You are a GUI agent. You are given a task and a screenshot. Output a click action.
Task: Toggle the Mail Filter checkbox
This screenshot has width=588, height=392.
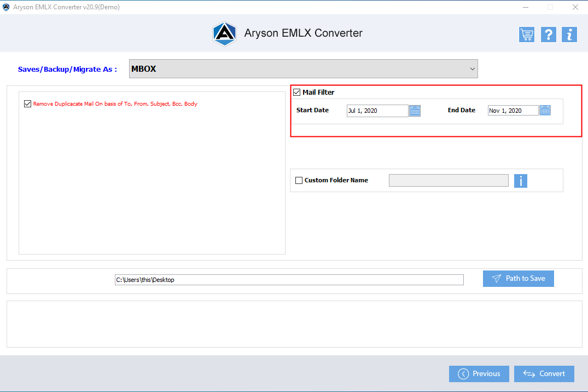pos(296,92)
